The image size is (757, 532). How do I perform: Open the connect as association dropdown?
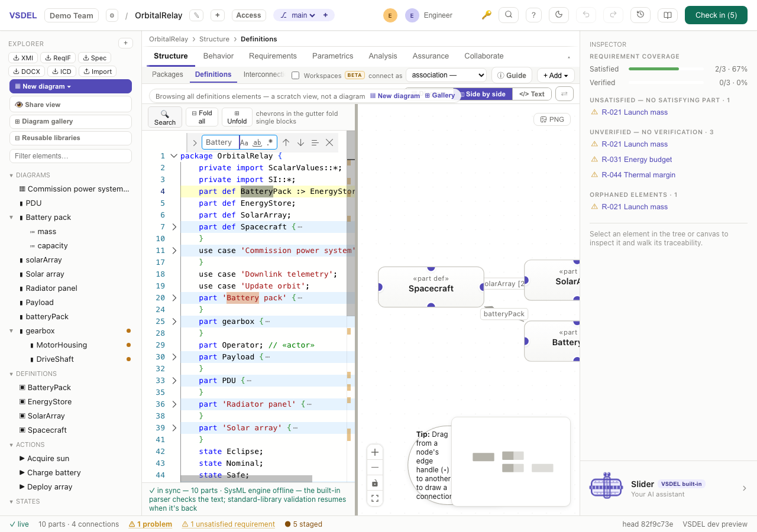tap(446, 75)
